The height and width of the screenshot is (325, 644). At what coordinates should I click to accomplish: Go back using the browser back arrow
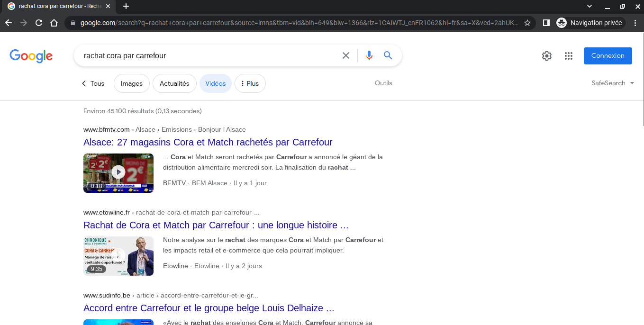9,23
